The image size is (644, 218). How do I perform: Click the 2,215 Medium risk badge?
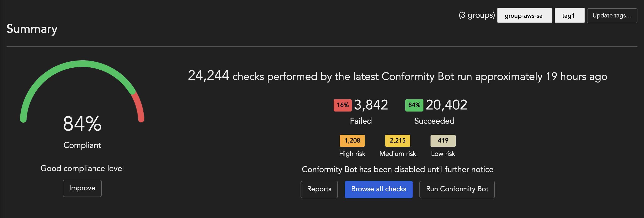[x=397, y=141]
